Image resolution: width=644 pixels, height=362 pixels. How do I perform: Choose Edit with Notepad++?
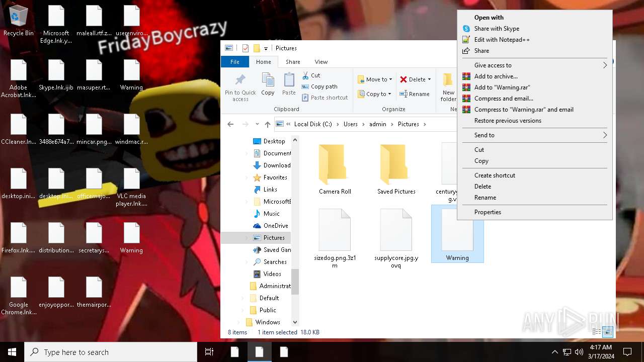(535, 40)
